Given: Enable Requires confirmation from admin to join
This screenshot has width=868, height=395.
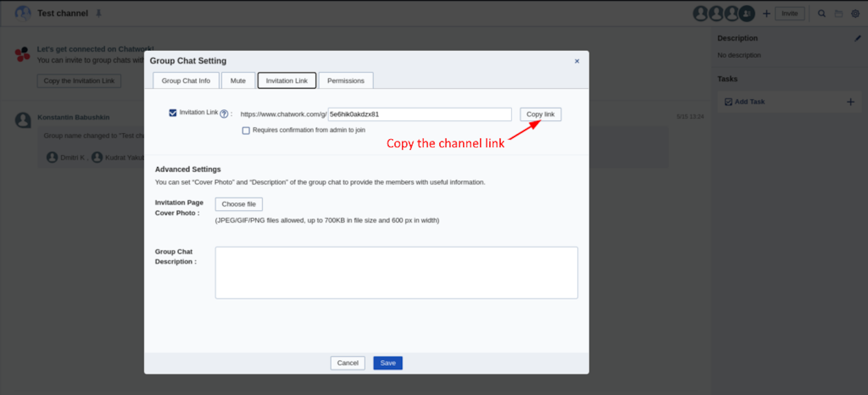Looking at the screenshot, I should [x=246, y=131].
